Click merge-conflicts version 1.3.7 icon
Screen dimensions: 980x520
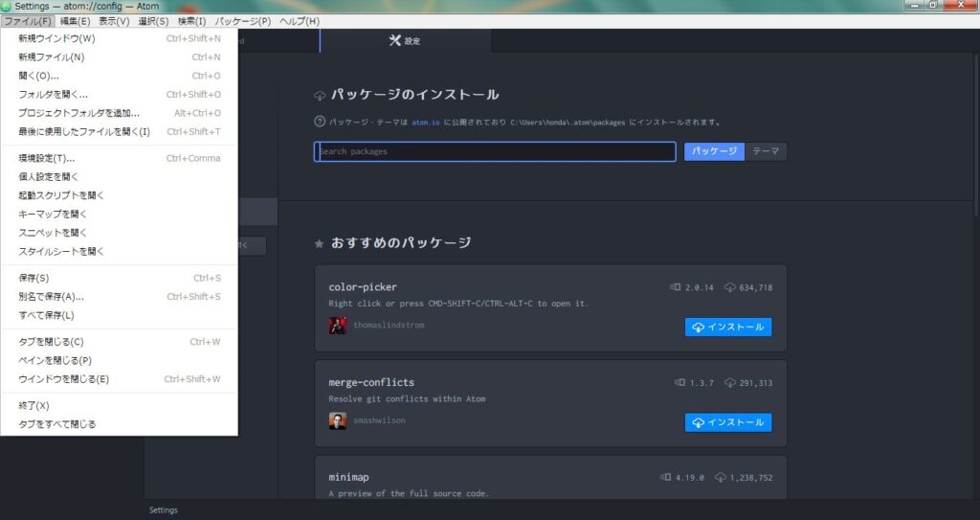(x=680, y=382)
